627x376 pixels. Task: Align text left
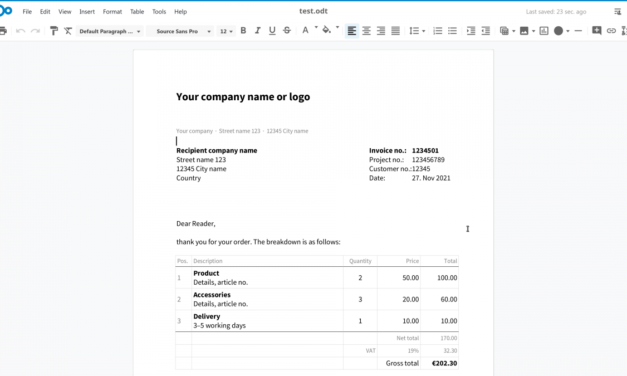pos(351,31)
